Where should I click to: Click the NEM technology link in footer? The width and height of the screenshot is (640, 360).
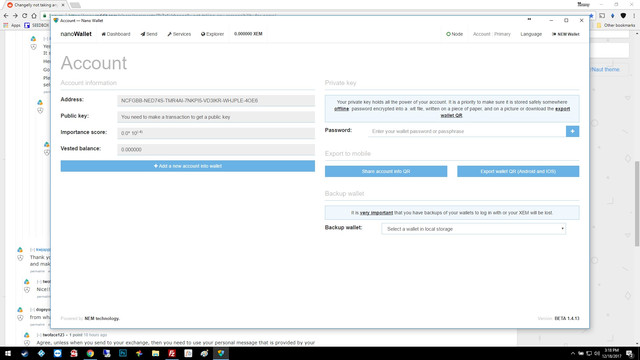102,318
